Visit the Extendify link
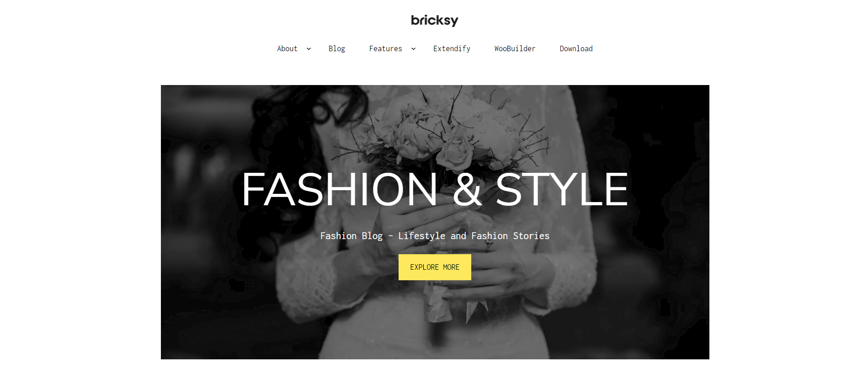The image size is (868, 379). (x=452, y=48)
